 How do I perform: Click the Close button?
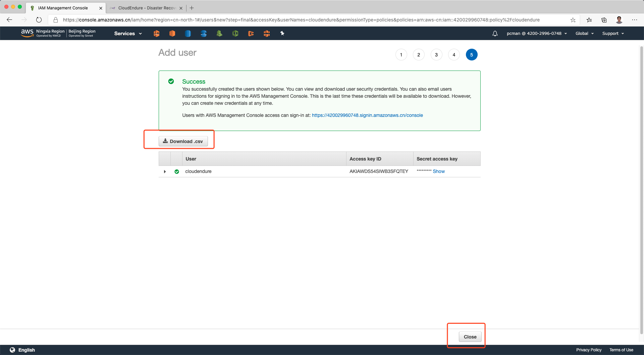[x=470, y=337]
